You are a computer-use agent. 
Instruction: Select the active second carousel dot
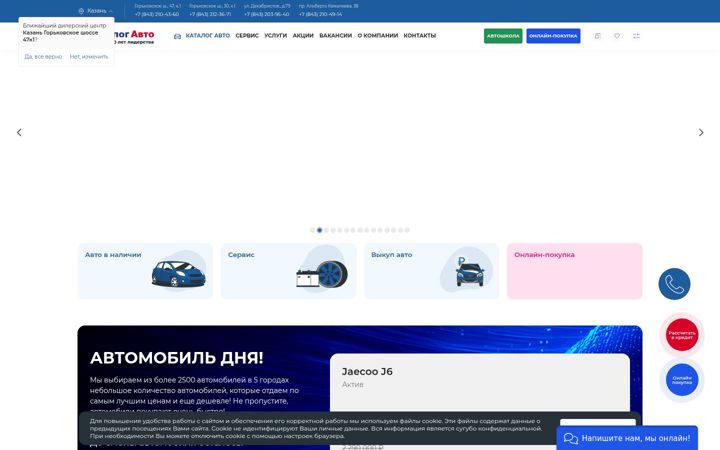tap(320, 230)
